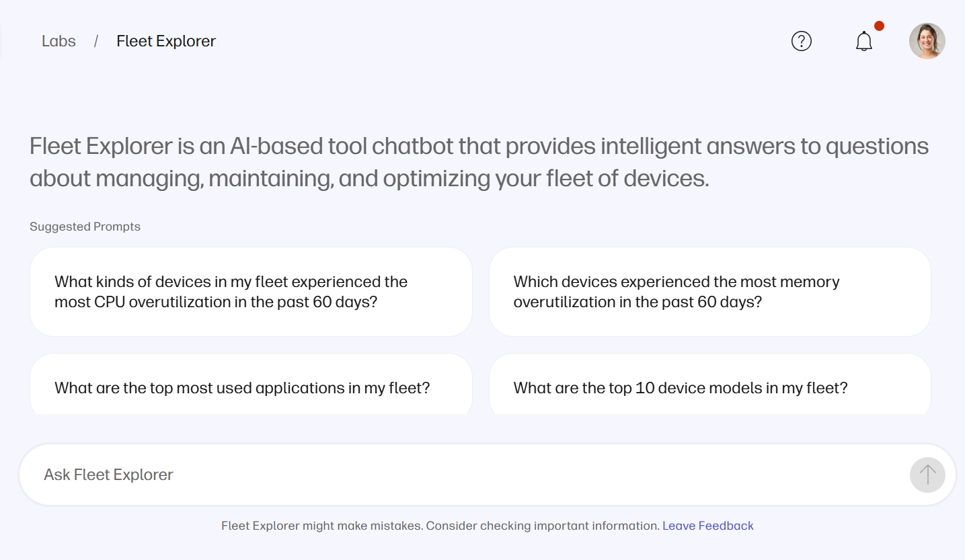Image resolution: width=965 pixels, height=560 pixels.
Task: Click the breadcrumb separator slash
Action: point(96,41)
